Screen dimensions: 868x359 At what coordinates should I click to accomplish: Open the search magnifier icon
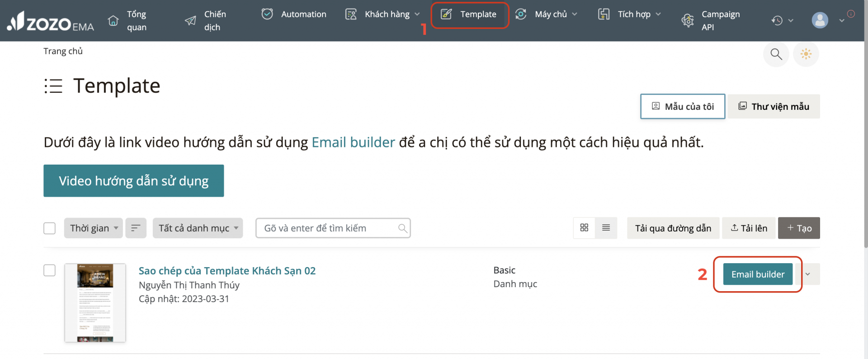[776, 54]
